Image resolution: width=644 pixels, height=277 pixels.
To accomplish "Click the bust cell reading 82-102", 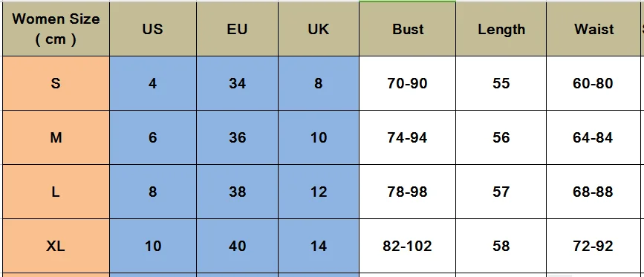I will pos(408,246).
